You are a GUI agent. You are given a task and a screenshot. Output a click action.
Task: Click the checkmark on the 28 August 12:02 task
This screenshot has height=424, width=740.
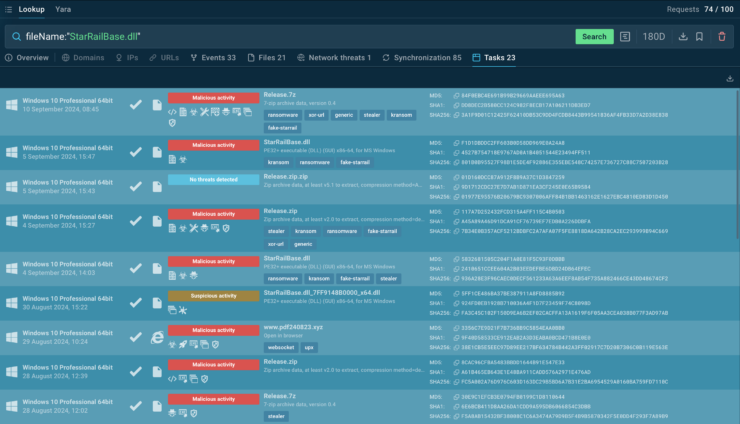[x=136, y=405]
